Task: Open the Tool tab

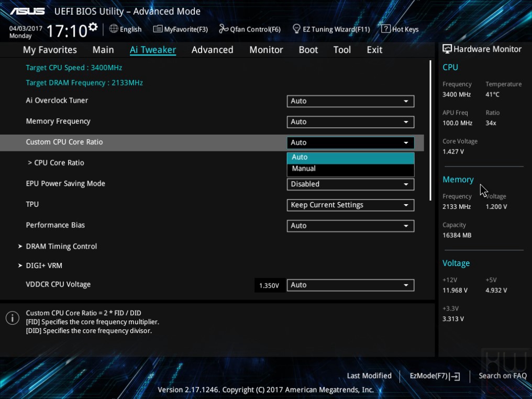Action: click(x=342, y=50)
